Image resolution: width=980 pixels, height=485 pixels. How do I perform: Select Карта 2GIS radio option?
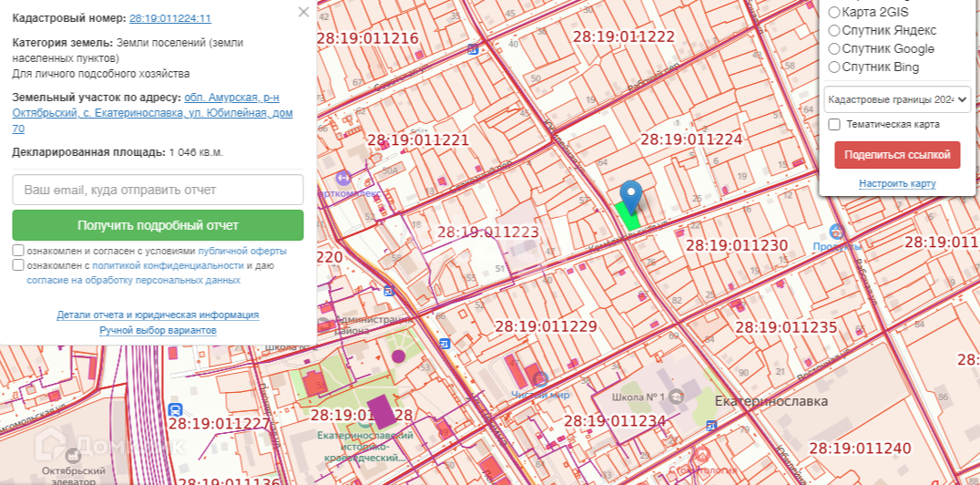click(833, 12)
